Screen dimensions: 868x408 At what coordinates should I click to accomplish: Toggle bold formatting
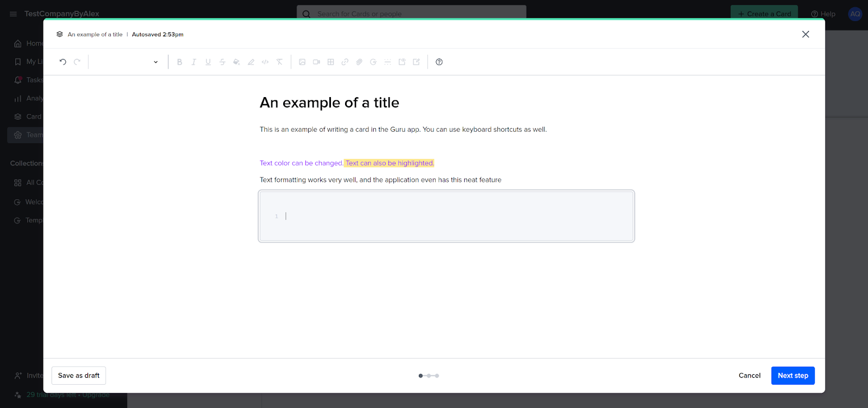pos(180,62)
